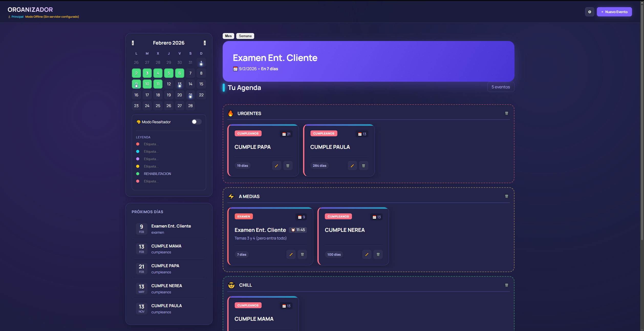Delete the URGENTES category section
Screen dimensions: 644x331
[x=506, y=113]
